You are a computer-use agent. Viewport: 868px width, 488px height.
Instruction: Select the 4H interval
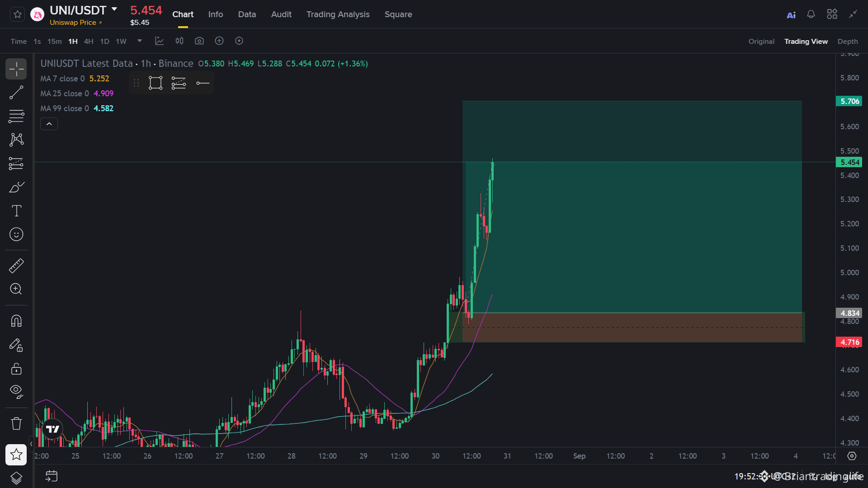click(x=89, y=41)
